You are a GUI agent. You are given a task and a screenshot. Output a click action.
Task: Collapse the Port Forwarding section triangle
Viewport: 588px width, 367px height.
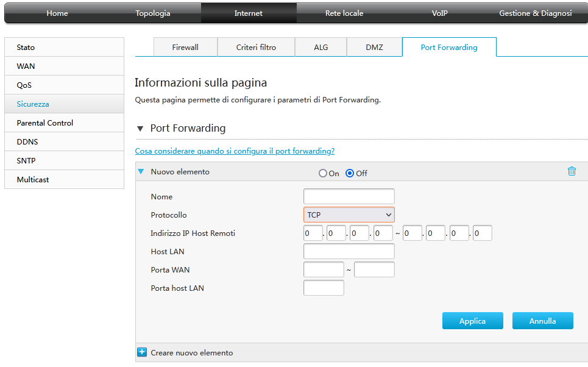140,129
